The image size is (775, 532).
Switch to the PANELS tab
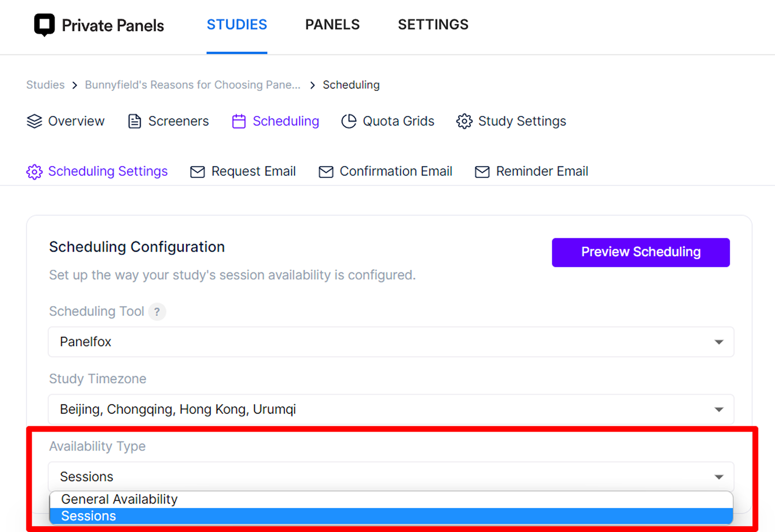click(332, 25)
